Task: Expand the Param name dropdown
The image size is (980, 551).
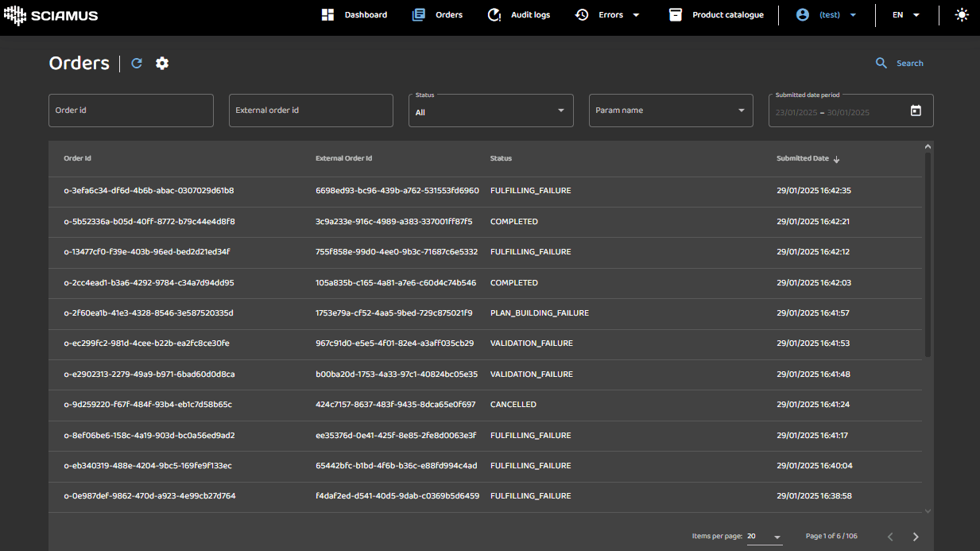Action: tap(671, 111)
